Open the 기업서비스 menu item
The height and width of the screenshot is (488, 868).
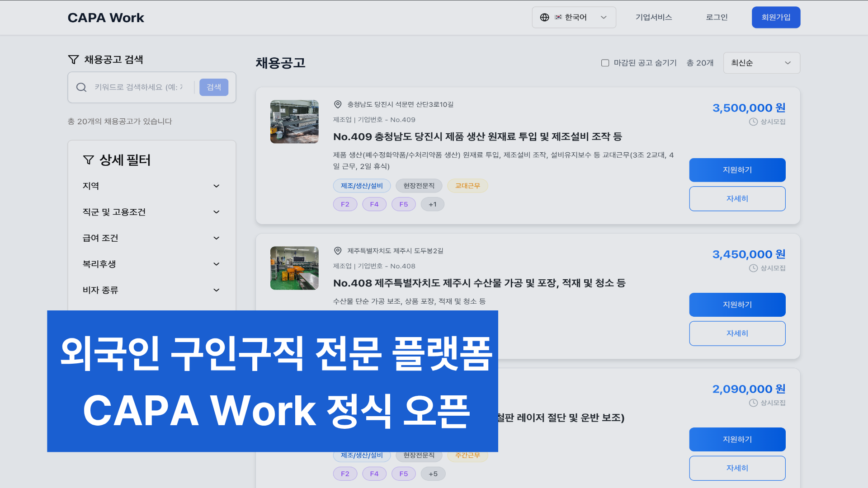653,17
